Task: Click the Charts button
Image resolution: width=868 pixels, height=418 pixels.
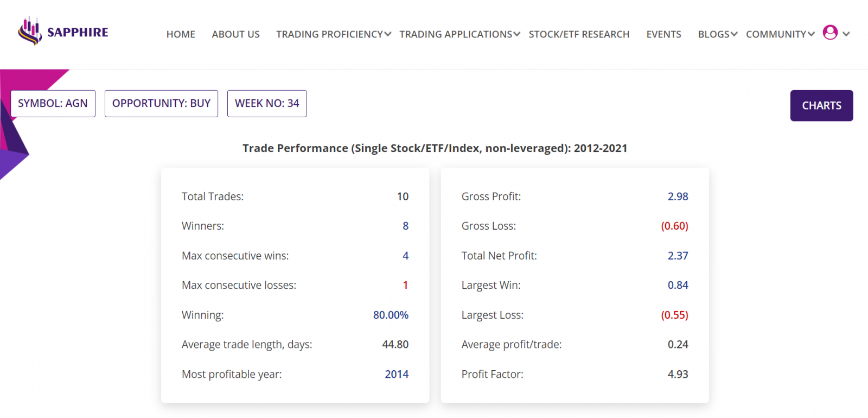Action: point(822,105)
